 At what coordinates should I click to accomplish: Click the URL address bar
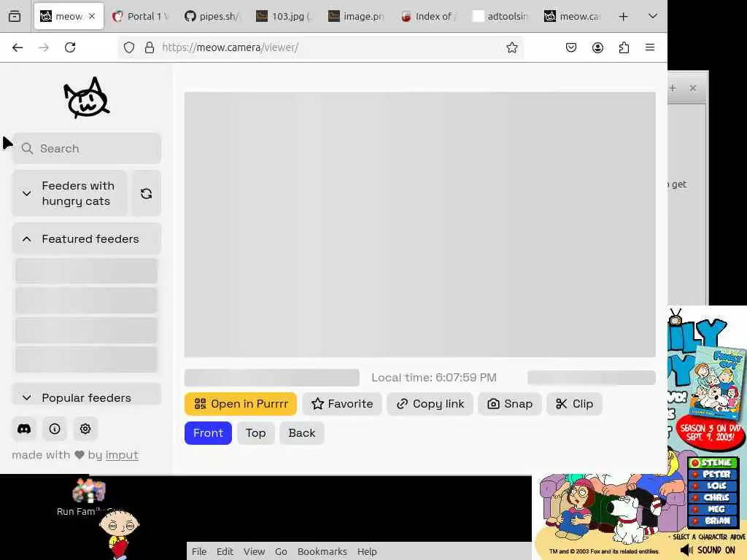320,47
